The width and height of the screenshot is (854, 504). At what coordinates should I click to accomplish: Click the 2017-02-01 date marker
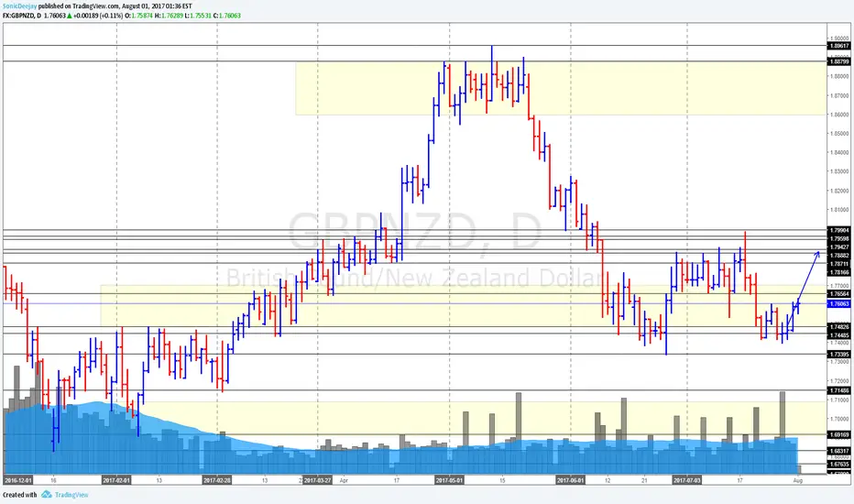116,480
